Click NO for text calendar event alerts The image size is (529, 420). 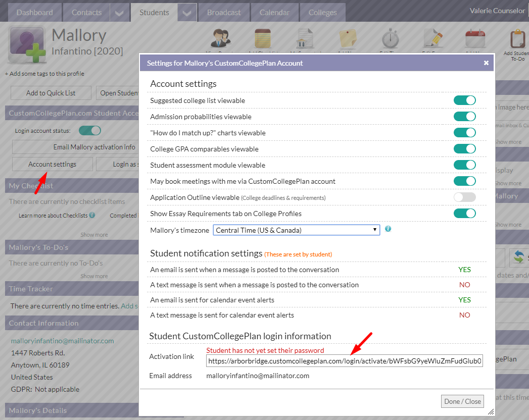[464, 315]
